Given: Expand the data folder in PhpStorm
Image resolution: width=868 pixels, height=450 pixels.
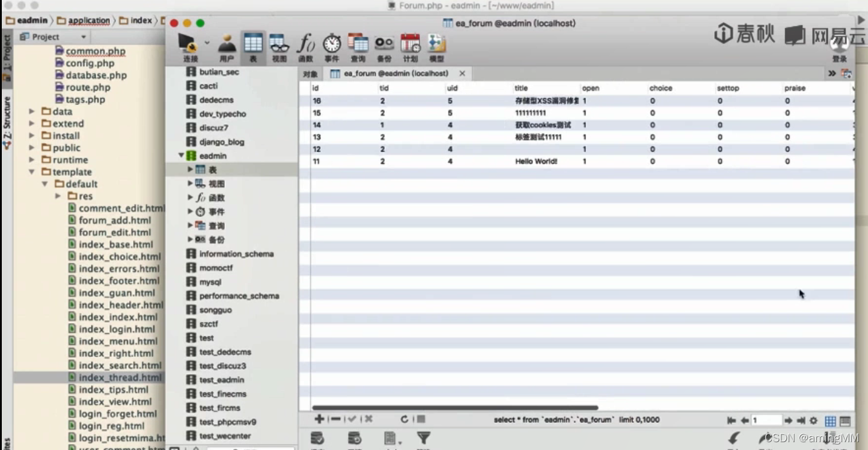Looking at the screenshot, I should (32, 111).
